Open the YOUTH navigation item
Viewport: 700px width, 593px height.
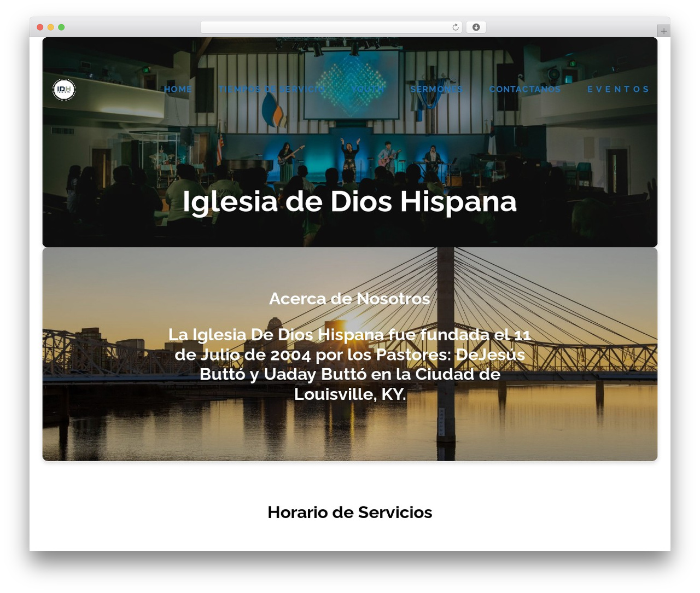[x=367, y=89]
